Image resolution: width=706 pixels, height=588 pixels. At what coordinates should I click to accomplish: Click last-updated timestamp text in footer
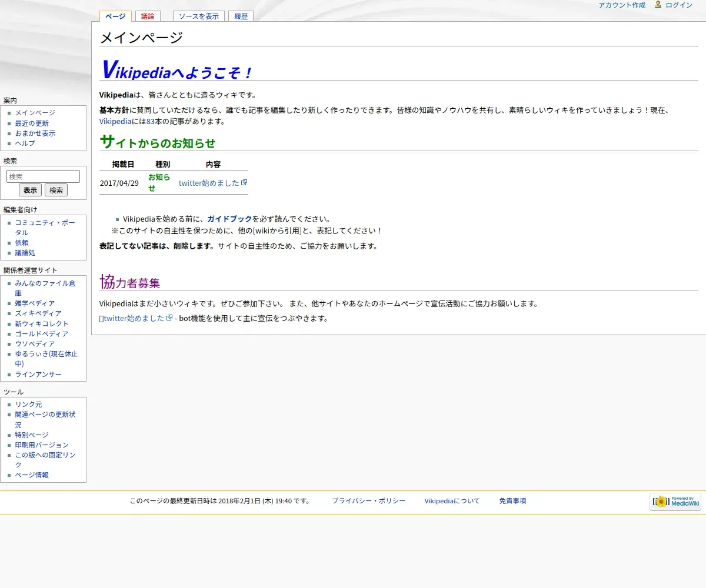[220, 501]
